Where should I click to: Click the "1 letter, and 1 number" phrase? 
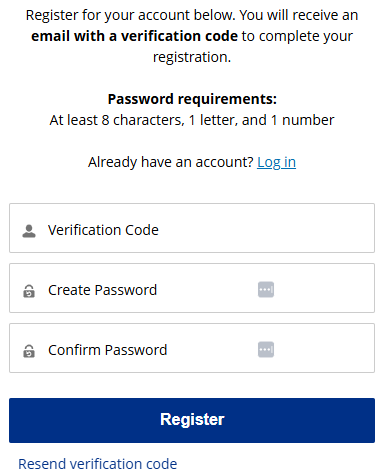(x=261, y=120)
